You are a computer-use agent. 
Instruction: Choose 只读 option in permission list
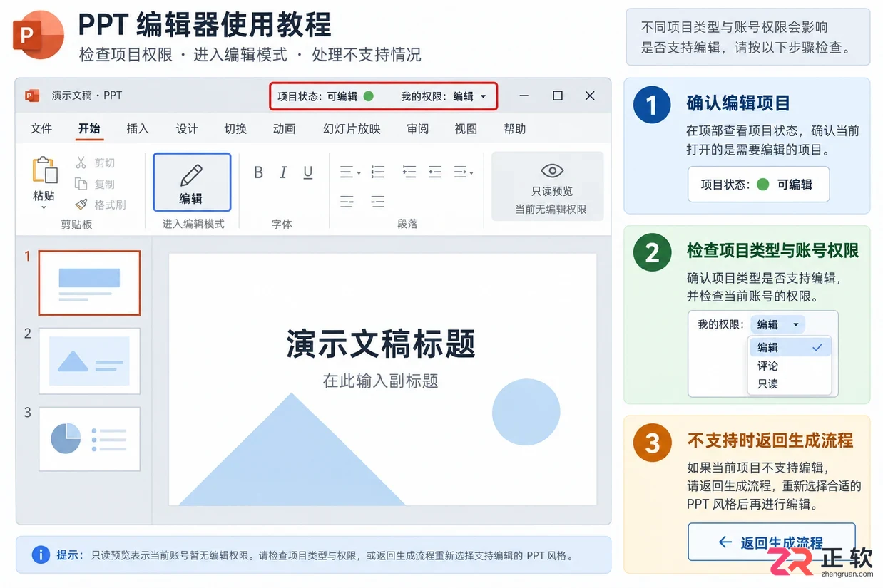point(790,383)
